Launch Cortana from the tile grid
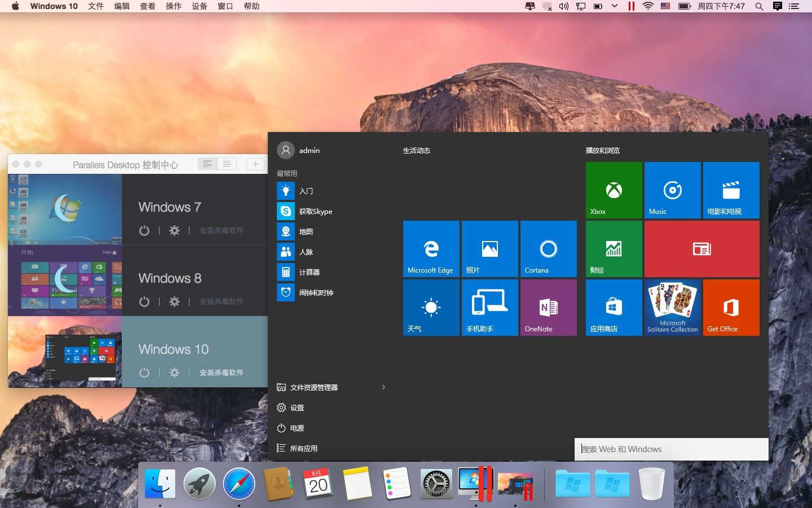The width and height of the screenshot is (812, 508). (x=548, y=249)
